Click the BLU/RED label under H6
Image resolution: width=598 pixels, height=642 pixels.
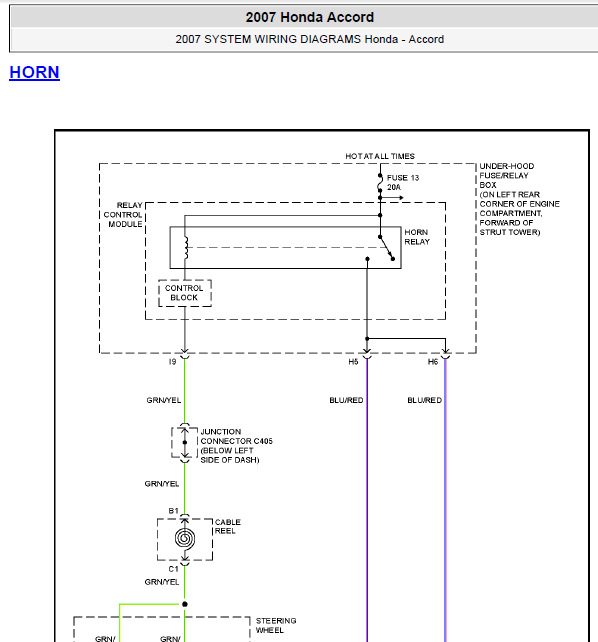pos(424,400)
